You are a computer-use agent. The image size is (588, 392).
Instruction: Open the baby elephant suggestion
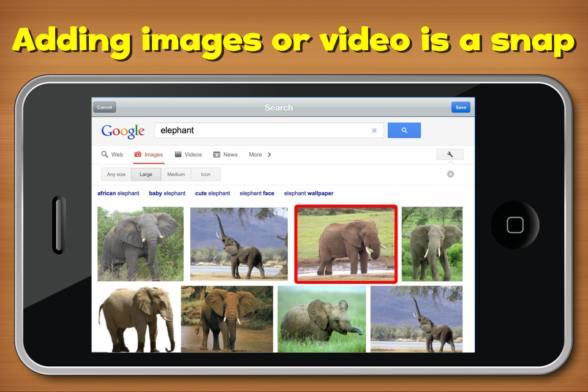click(x=167, y=194)
